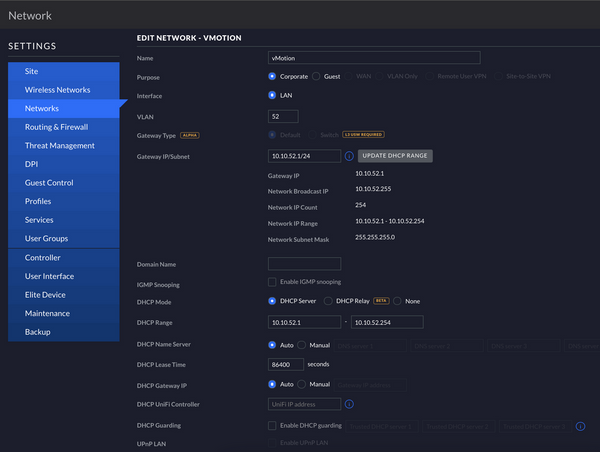Image resolution: width=600 pixels, height=452 pixels.
Task: Click the info icon next to UniFi IP address
Action: tap(349, 404)
